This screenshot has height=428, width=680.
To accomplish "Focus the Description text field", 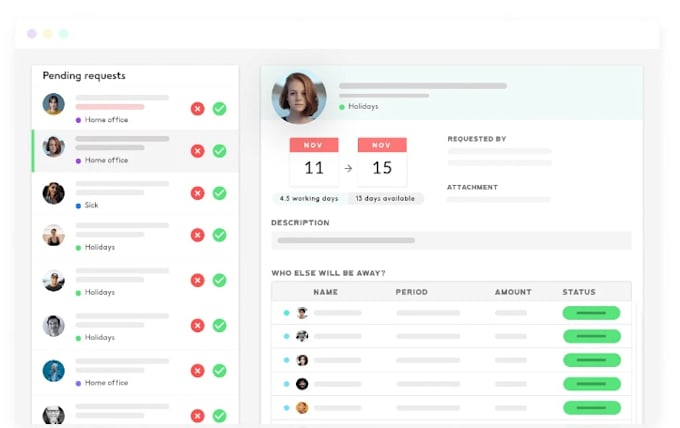I will tap(451, 240).
